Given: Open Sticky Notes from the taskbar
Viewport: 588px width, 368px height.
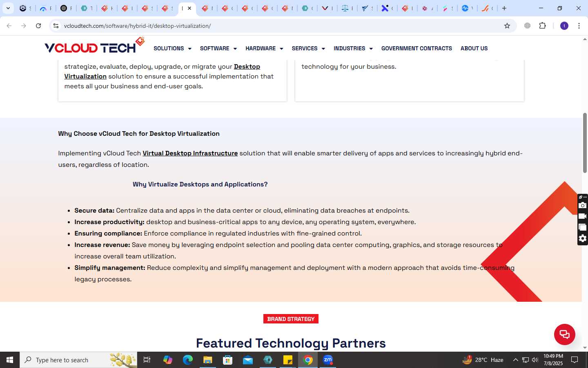Looking at the screenshot, I should point(288,360).
